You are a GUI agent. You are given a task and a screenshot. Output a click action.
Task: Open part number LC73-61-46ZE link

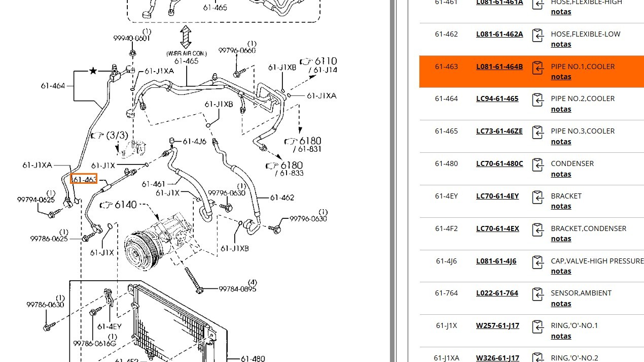499,131
